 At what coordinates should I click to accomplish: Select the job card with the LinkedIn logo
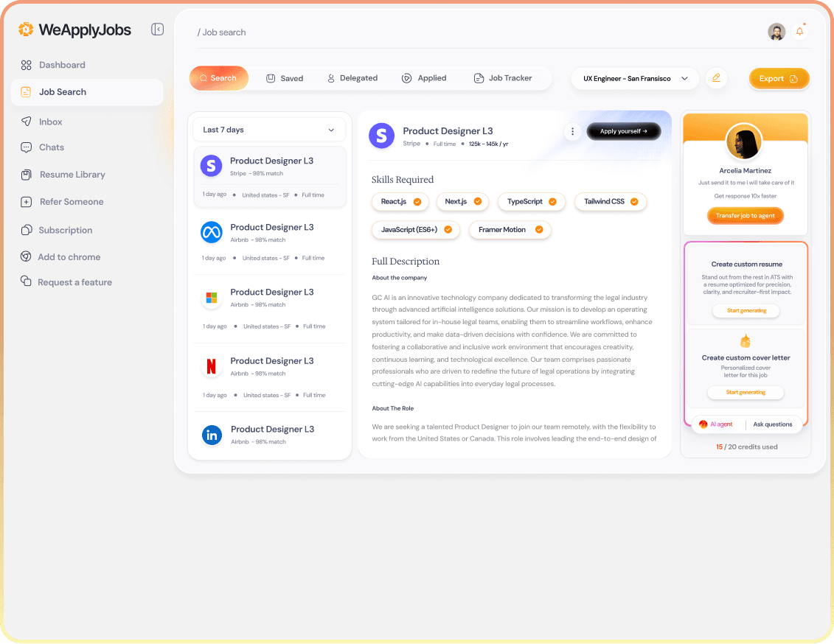pos(270,435)
